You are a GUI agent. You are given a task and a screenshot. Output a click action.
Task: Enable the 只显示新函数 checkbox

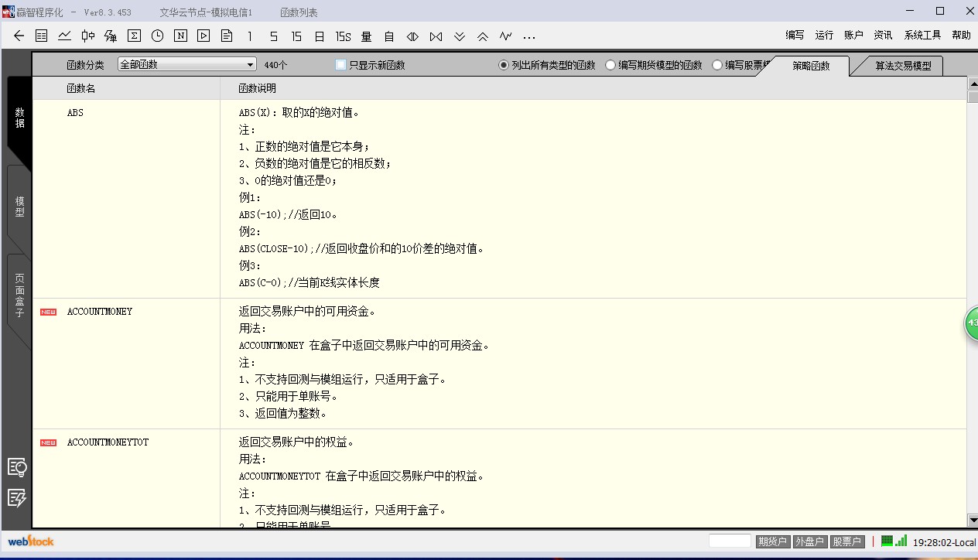(x=341, y=65)
